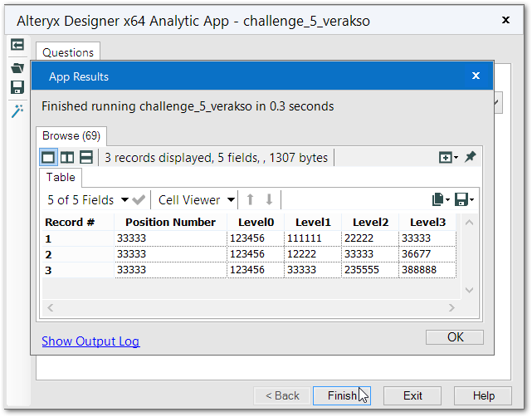Pin the results window with pushpin icon
Viewport: 532px width, 417px height.
(x=471, y=157)
